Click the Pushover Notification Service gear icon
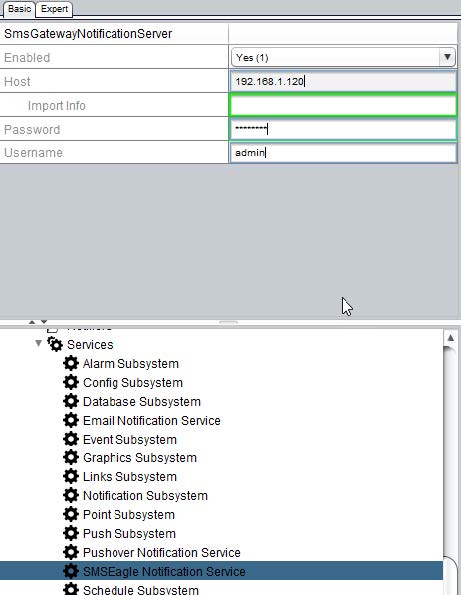 pos(71,552)
